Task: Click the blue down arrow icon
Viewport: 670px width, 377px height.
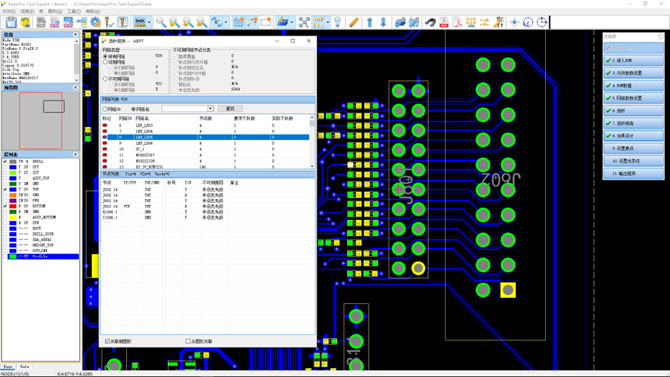Action: (x=383, y=22)
